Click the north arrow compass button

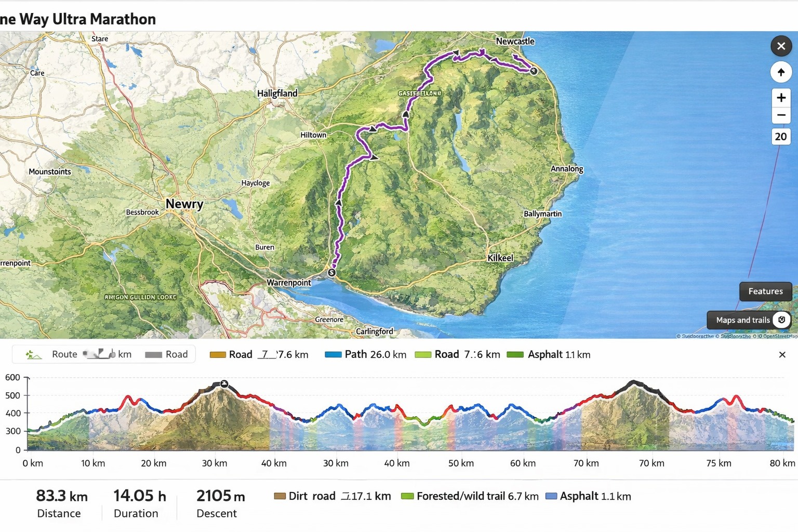point(781,72)
